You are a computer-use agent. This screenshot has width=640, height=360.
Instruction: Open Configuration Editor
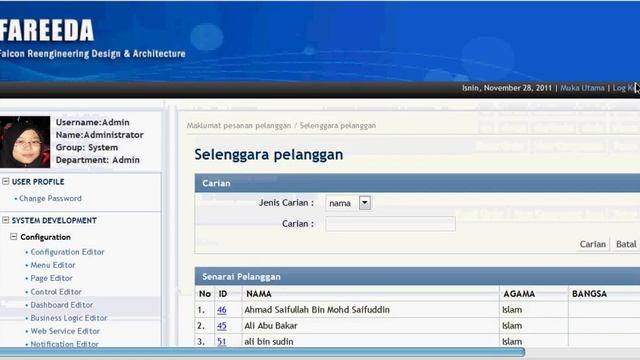67,252
